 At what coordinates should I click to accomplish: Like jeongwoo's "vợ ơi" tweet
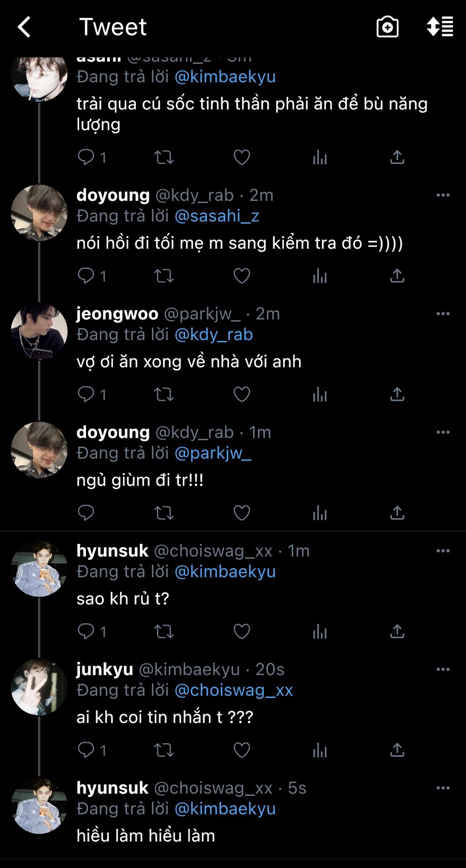click(242, 394)
